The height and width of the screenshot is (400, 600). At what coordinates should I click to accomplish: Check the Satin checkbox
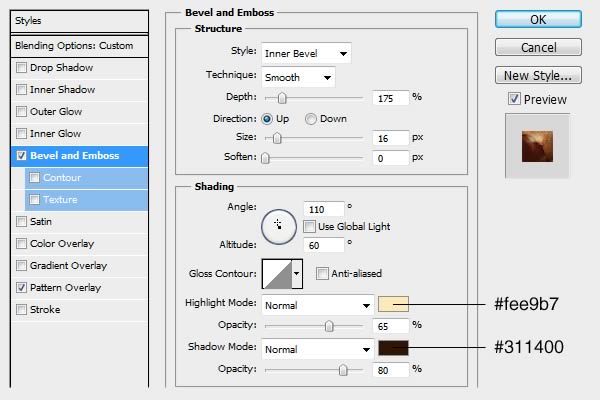21,222
